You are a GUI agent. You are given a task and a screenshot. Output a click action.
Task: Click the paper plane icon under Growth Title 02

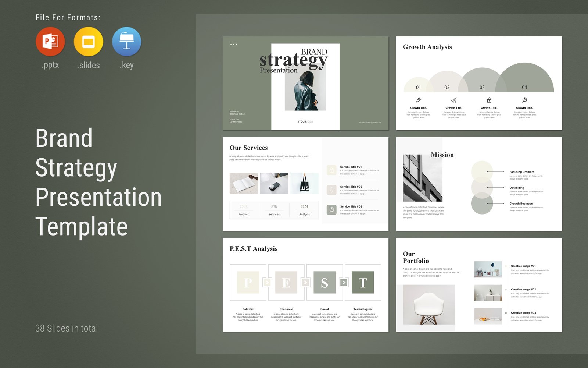[x=453, y=99]
